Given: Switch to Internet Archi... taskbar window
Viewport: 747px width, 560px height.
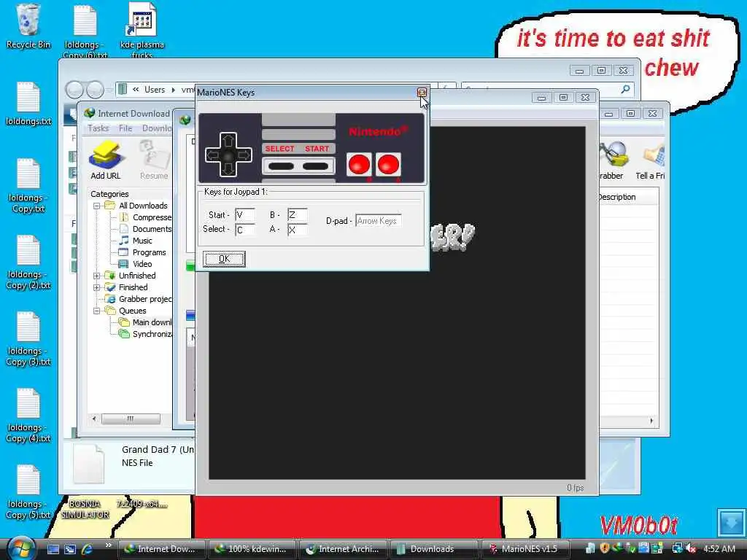Looking at the screenshot, I should coord(343,549).
